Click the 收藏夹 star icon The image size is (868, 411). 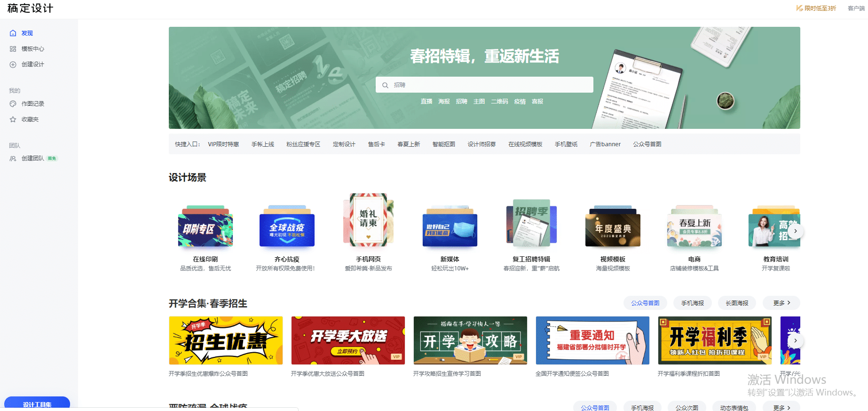click(x=13, y=119)
